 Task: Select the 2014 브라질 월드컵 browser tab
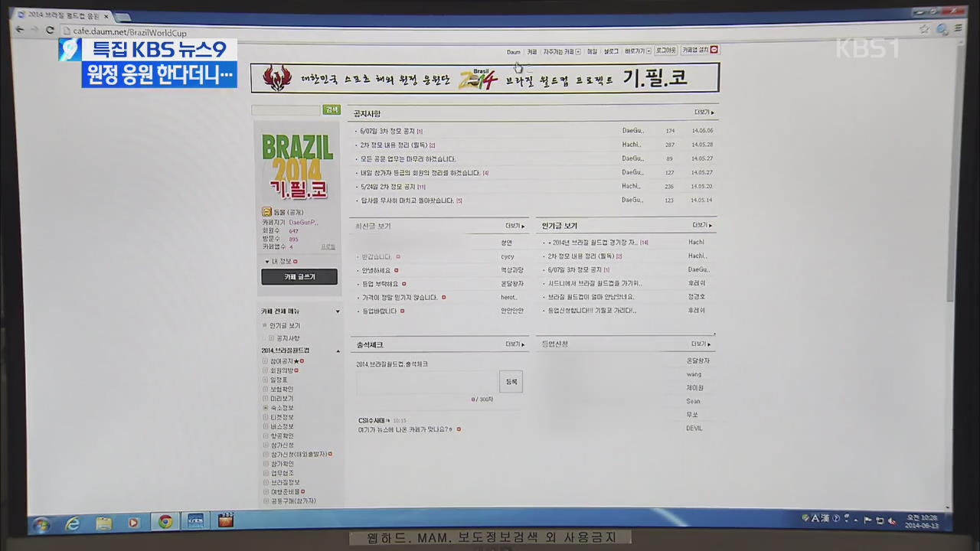63,15
